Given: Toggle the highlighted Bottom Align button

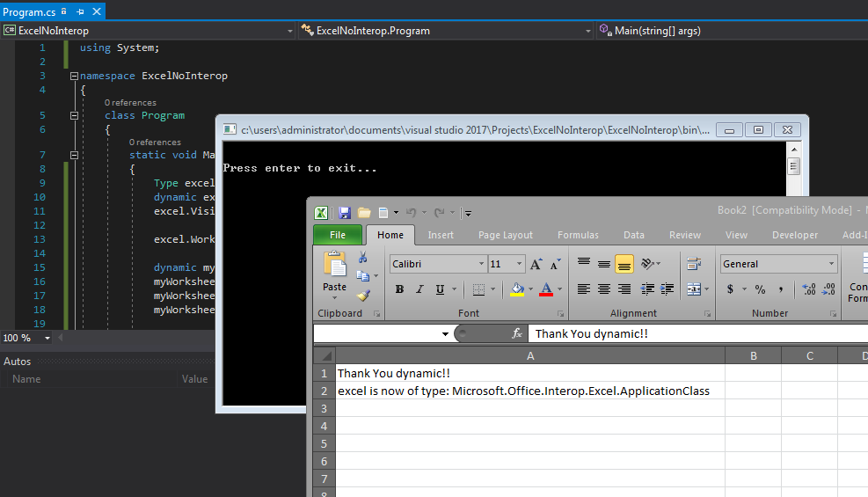Looking at the screenshot, I should [x=624, y=264].
